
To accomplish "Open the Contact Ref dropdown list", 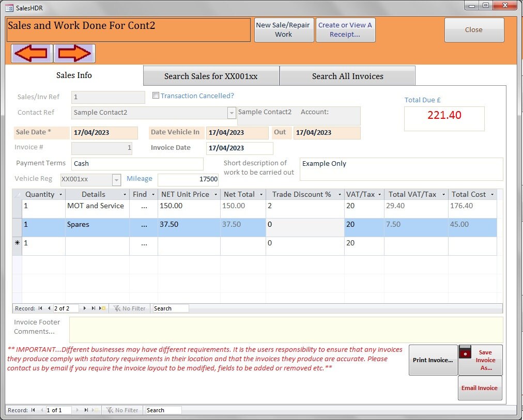I will coord(232,112).
